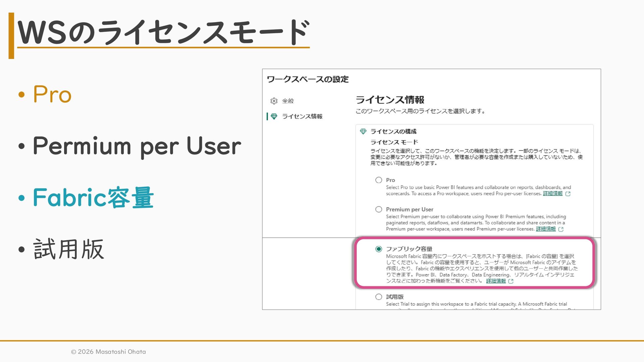644x362 pixels.
Task: Open 詳細情報 link under ファブリック容量 description
Action: [496, 281]
